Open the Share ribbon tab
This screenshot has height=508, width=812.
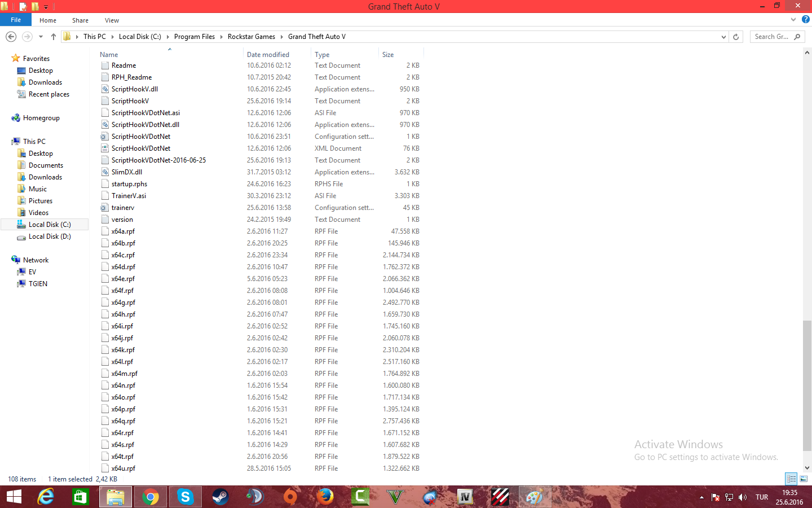pos(80,20)
